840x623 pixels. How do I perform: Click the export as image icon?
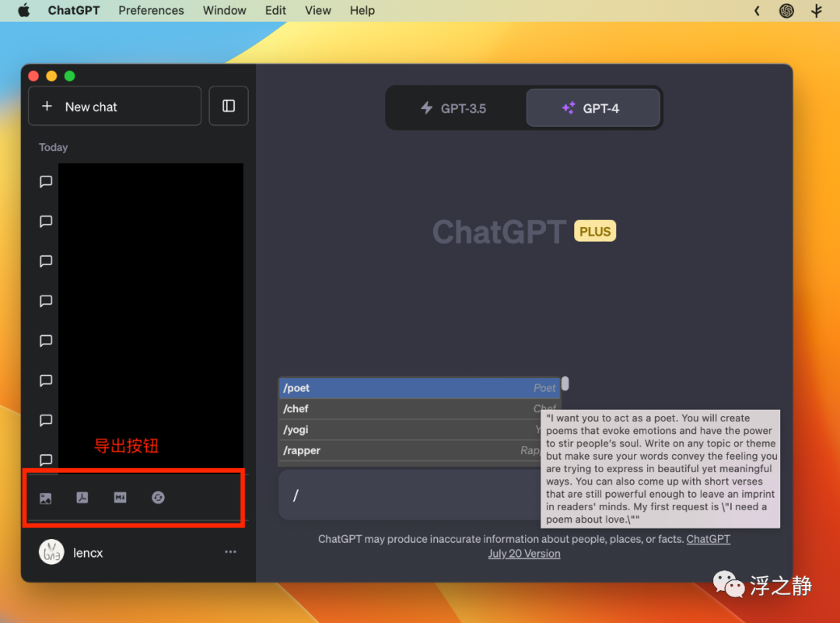[46, 499]
